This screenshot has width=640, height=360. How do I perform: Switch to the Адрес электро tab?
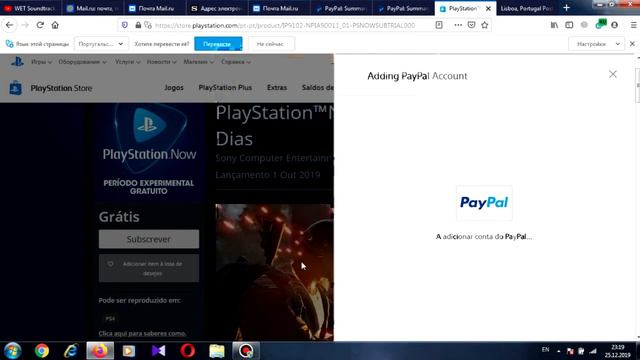[x=217, y=8]
